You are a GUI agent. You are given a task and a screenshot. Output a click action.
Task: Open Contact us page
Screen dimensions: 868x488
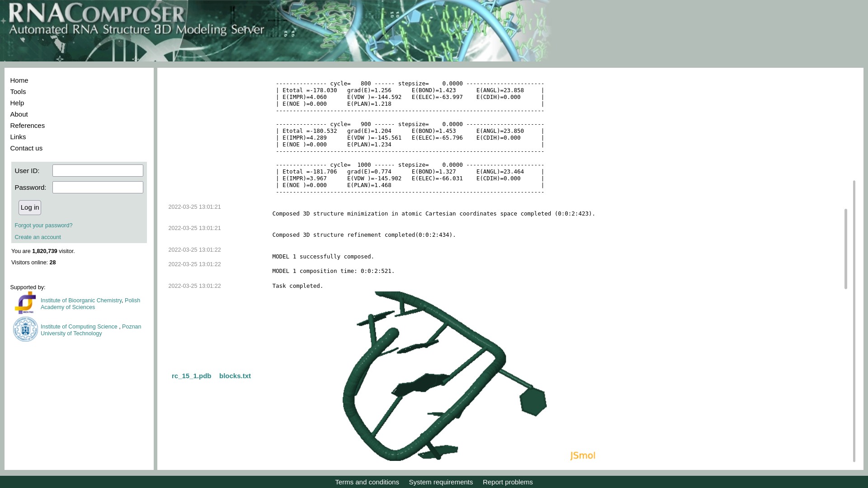click(26, 148)
